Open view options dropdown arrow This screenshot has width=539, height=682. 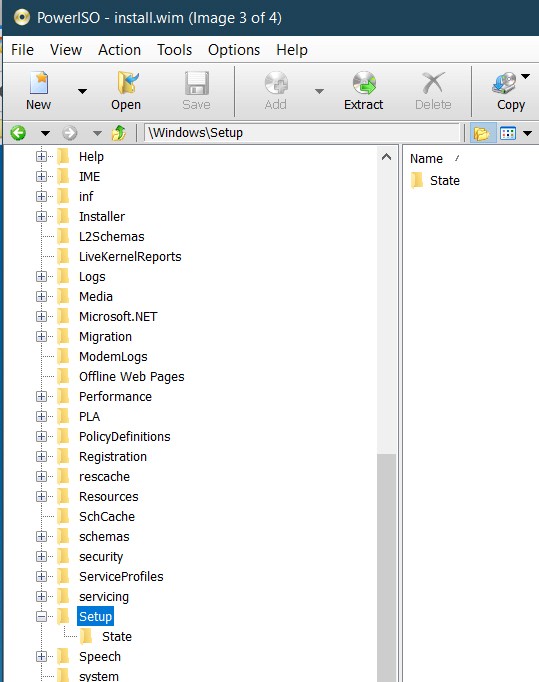(528, 133)
